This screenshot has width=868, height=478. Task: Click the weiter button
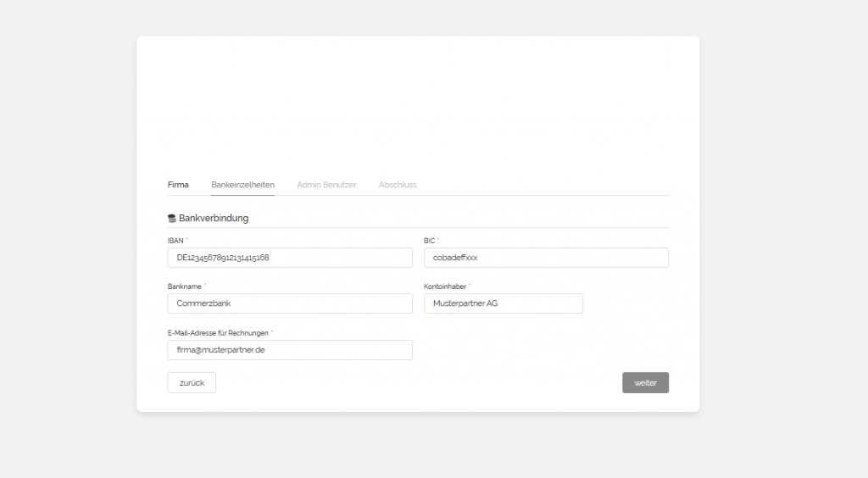click(x=645, y=383)
